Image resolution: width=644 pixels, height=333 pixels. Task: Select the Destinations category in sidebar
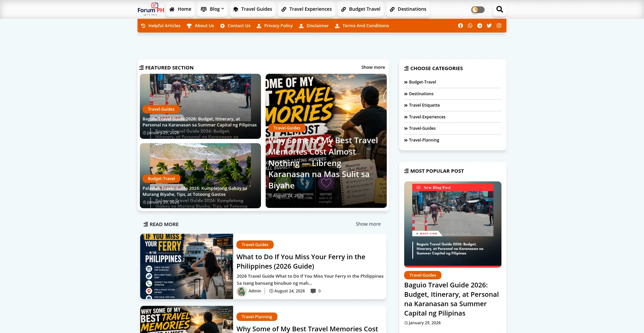(x=421, y=94)
